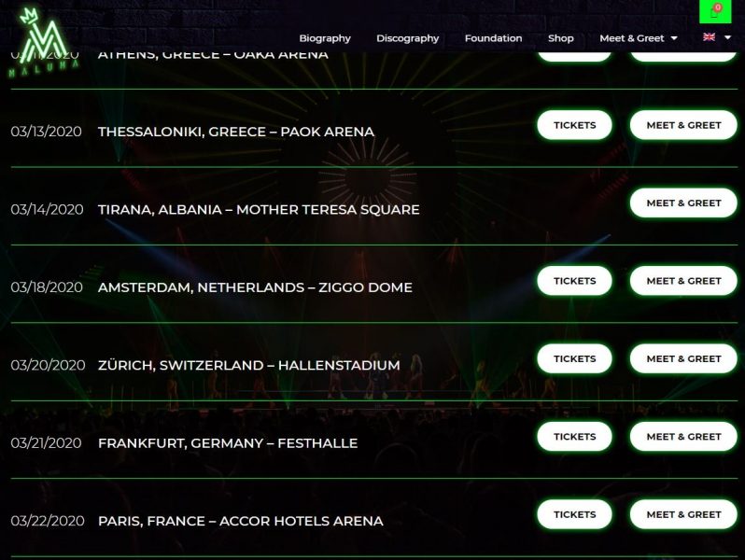
Task: Buy Tickets for Frankfurt Festhalle
Action: (x=574, y=437)
